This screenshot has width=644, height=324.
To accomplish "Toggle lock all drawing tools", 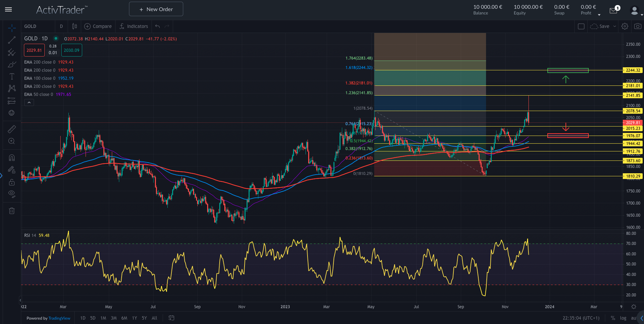I will click(12, 182).
